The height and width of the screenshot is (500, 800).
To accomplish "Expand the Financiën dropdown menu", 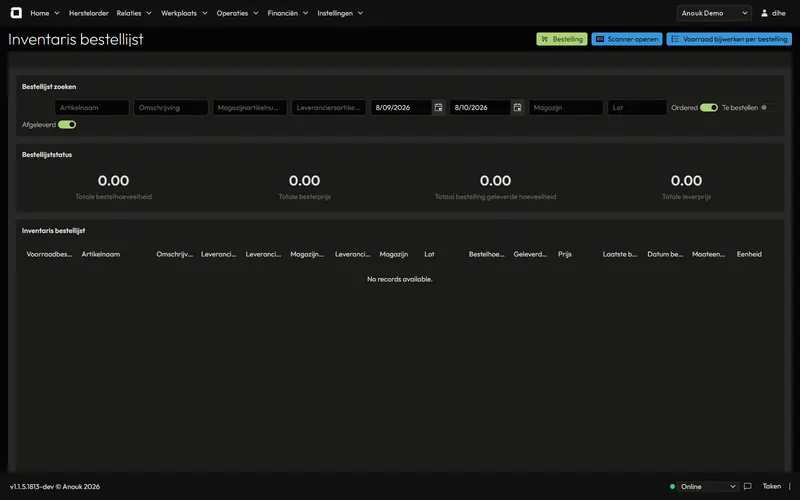I will click(x=288, y=13).
